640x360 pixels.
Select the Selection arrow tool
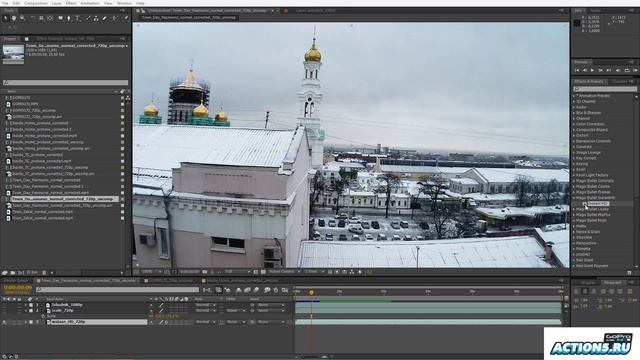(5, 18)
